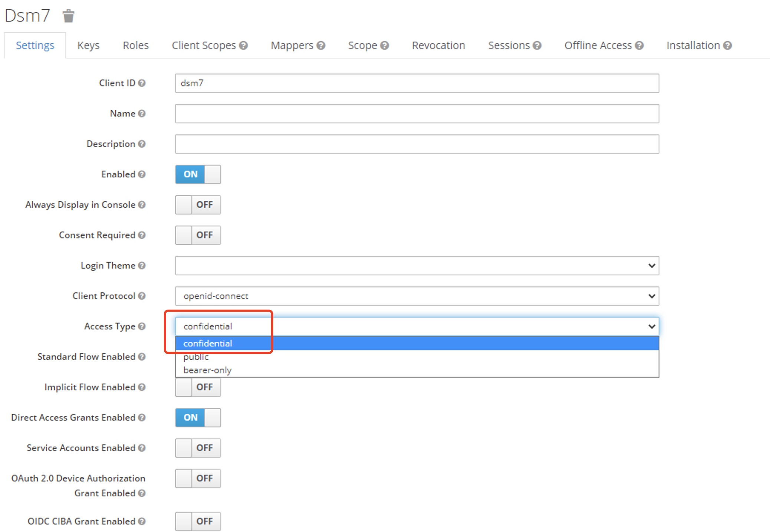This screenshot has height=532, width=770.
Task: Focus the empty Name field
Action: (x=417, y=114)
